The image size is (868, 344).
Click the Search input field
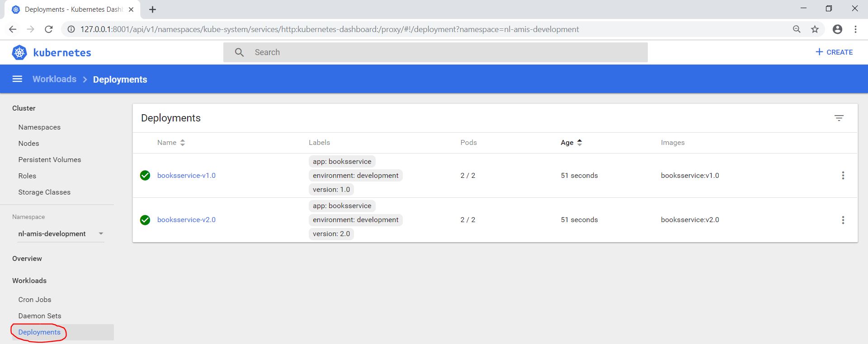435,52
